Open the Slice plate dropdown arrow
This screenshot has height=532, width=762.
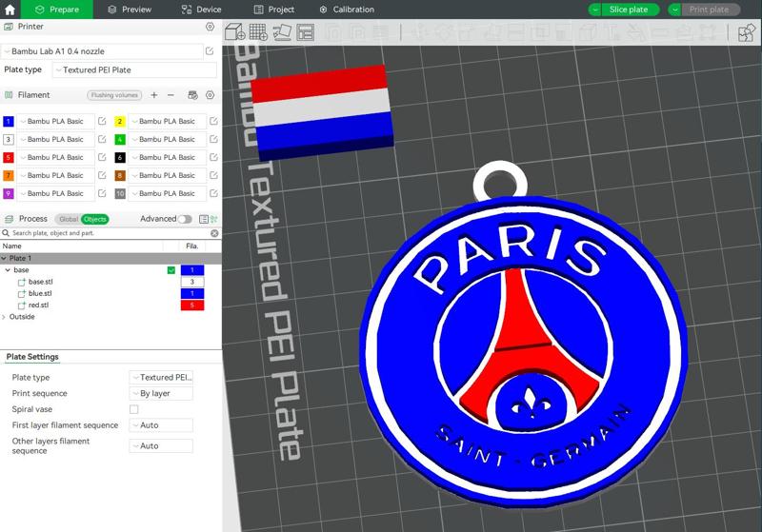[594, 10]
